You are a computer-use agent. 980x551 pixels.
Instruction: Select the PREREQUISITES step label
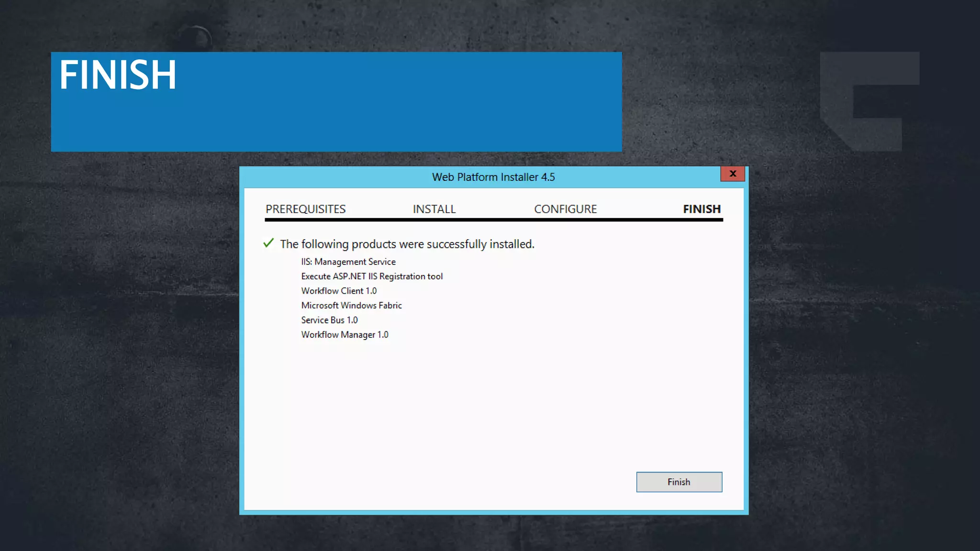[305, 209]
